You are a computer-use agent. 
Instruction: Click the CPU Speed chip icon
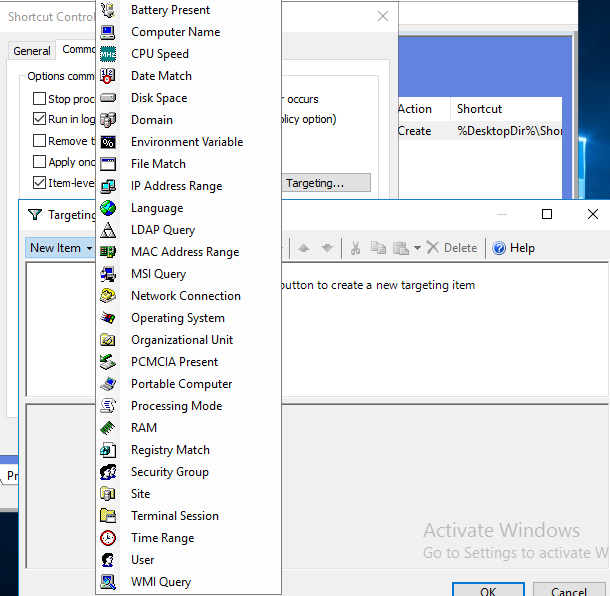point(108,54)
